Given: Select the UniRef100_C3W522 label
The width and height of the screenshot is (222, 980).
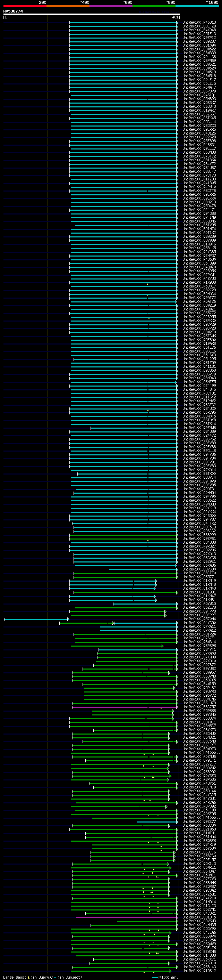Looking at the screenshot, I should click(x=199, y=49).
